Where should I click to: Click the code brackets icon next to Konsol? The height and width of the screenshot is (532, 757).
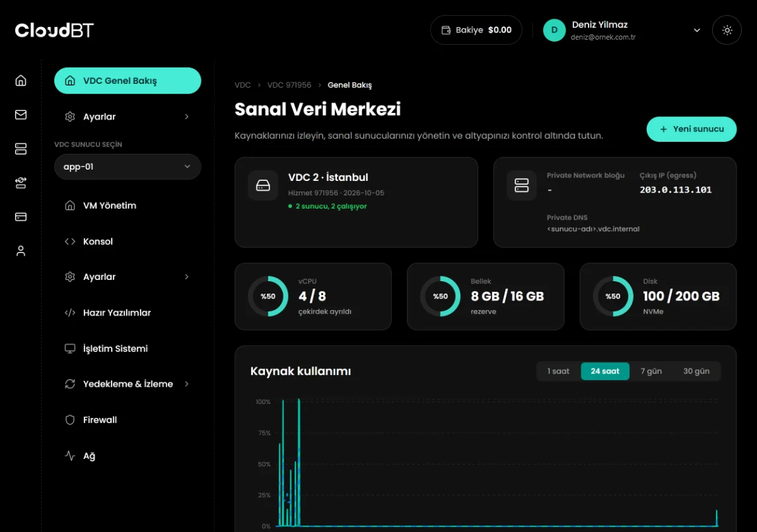(x=70, y=241)
